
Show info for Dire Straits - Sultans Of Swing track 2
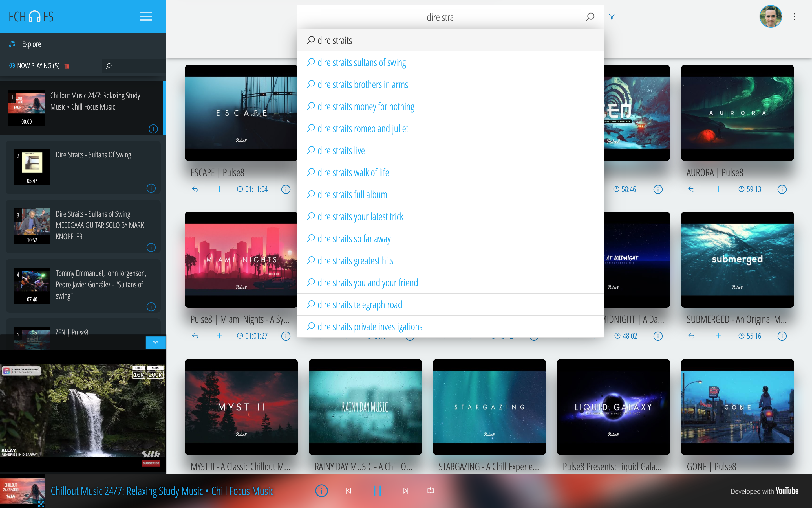tap(151, 188)
